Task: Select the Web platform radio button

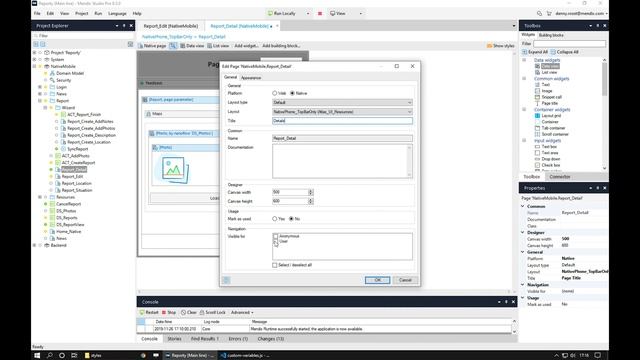Action: tap(275, 93)
